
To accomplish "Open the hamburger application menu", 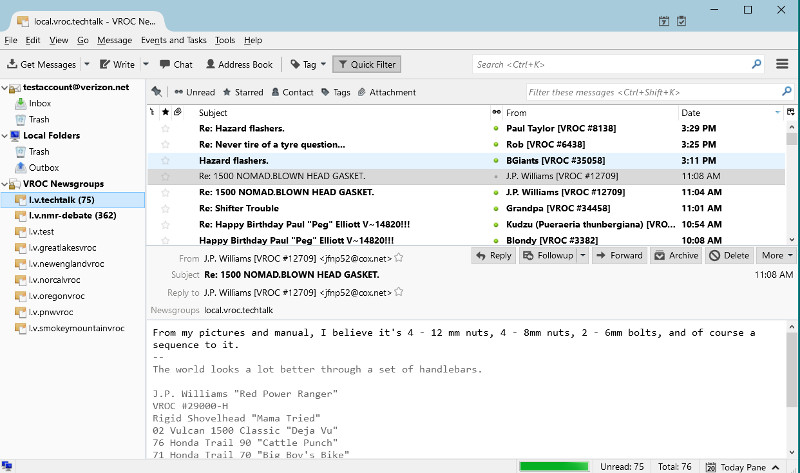I will [x=782, y=64].
